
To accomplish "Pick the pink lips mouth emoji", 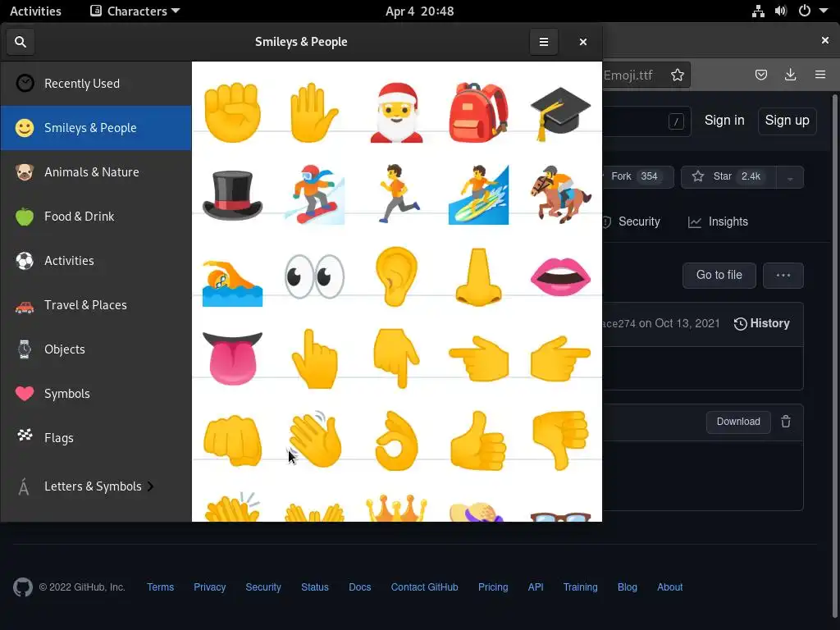I will coord(560,277).
